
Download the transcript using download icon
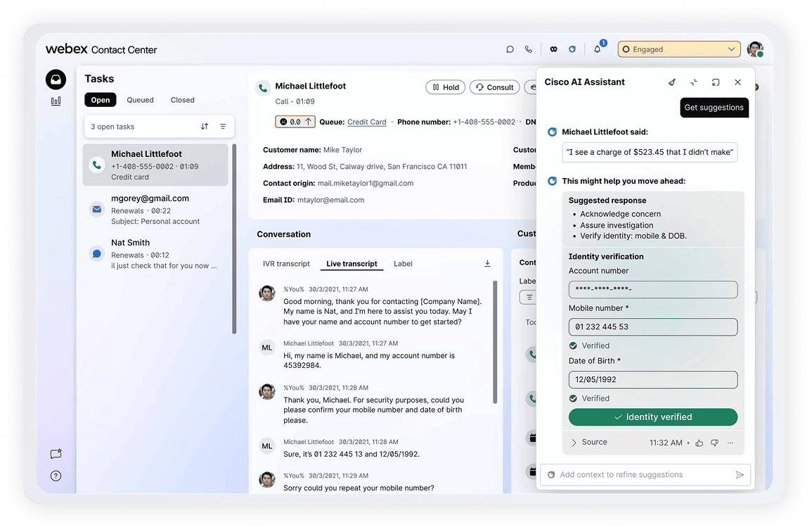(487, 264)
